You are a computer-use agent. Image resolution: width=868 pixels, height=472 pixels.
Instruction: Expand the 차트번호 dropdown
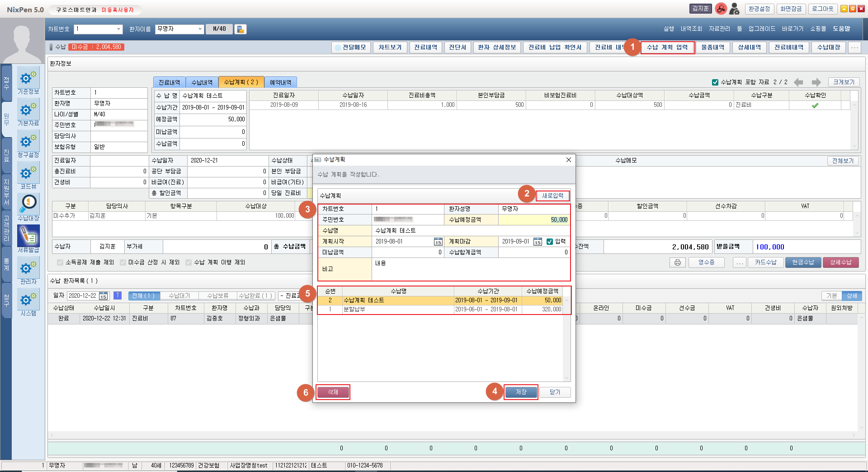click(119, 29)
